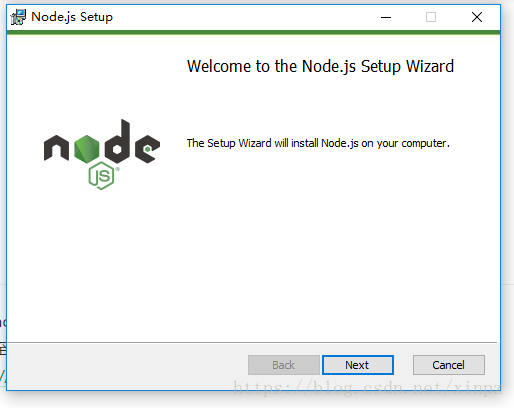The height and width of the screenshot is (408, 514).
Task: Click the greyed-out Back button
Action: [284, 365]
